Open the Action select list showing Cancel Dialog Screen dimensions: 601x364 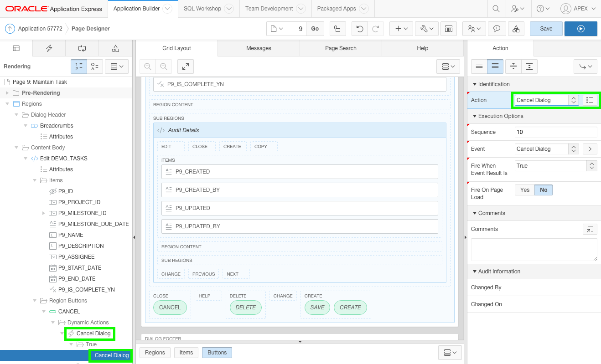[547, 100]
